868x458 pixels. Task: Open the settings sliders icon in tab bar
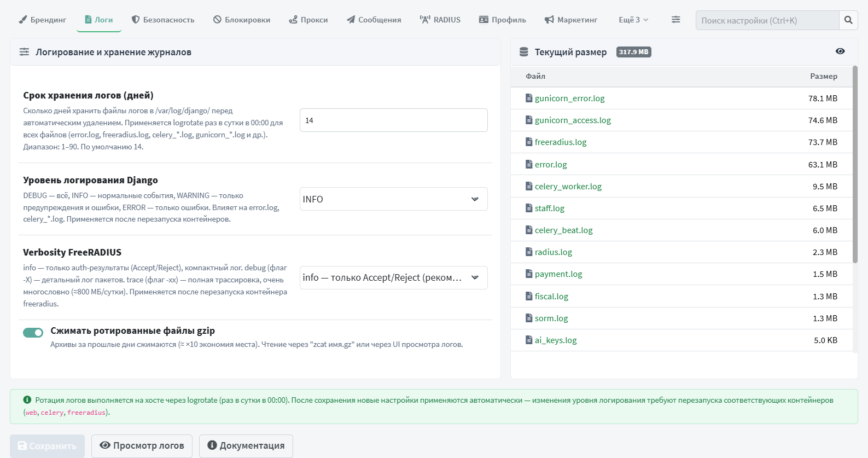pos(676,20)
